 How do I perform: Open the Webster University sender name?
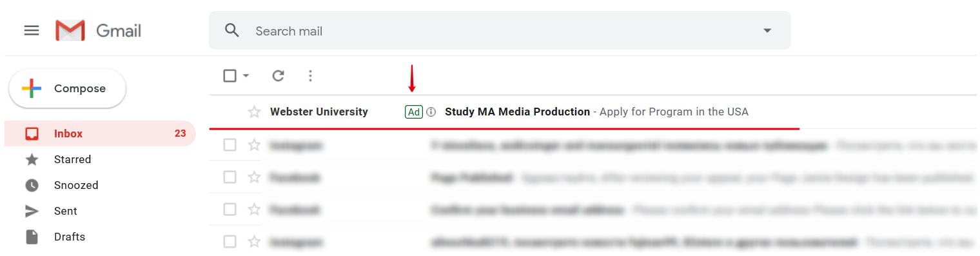point(319,112)
